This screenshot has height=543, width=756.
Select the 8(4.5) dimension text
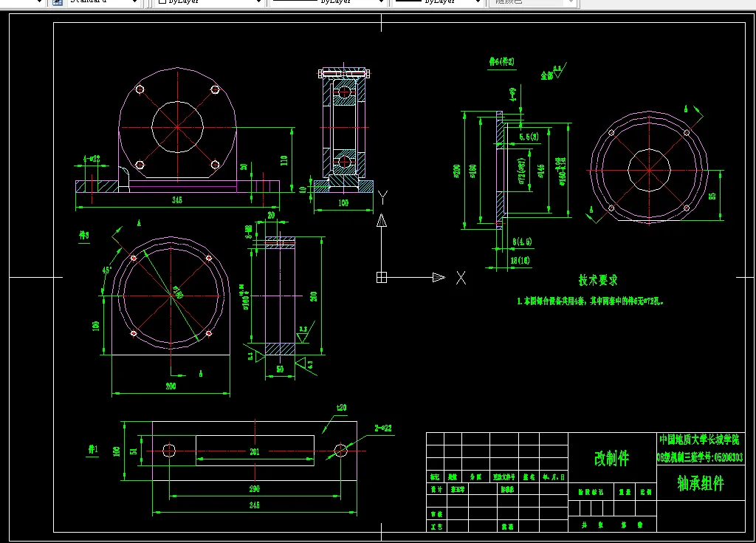coord(522,242)
